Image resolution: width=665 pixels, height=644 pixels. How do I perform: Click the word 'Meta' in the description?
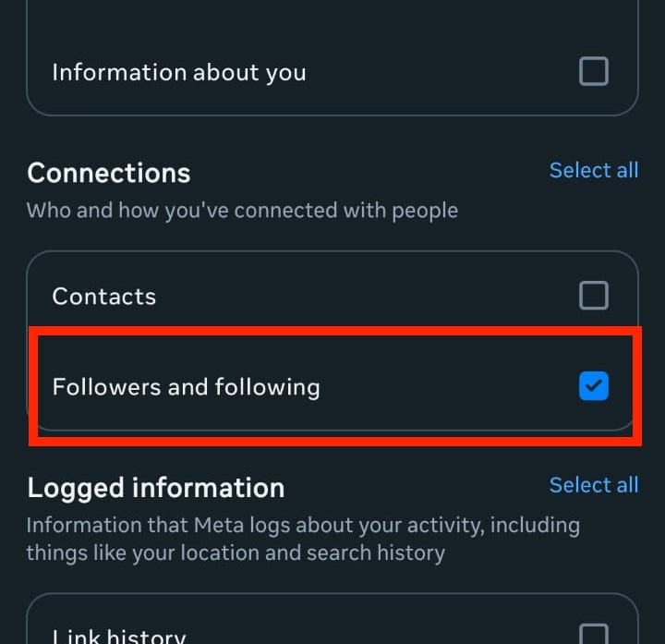[217, 526]
